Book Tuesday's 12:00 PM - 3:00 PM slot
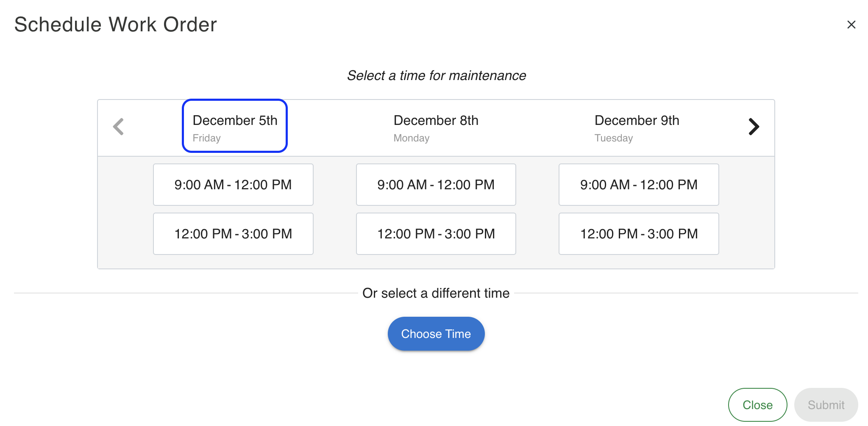 click(639, 234)
